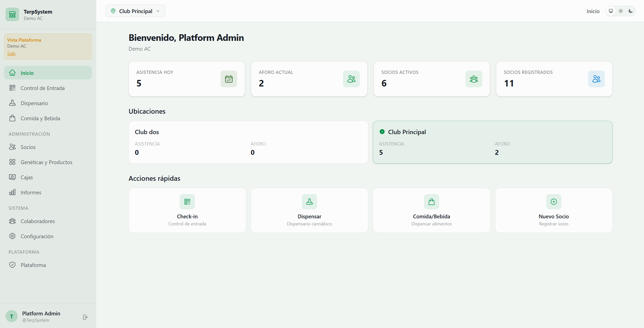Open Configuración from the sidebar
This screenshot has height=328, width=644.
coord(37,236)
